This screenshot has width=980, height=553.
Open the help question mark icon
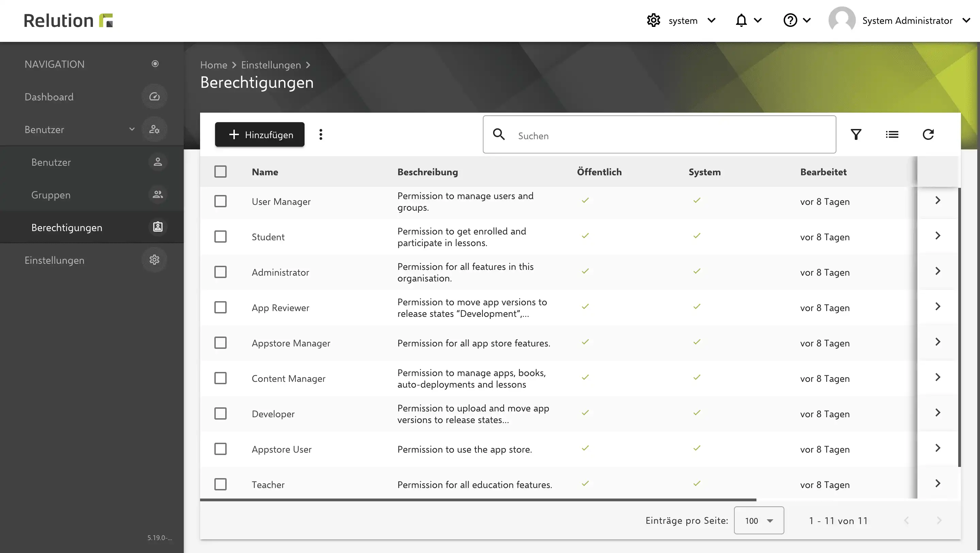pos(790,20)
